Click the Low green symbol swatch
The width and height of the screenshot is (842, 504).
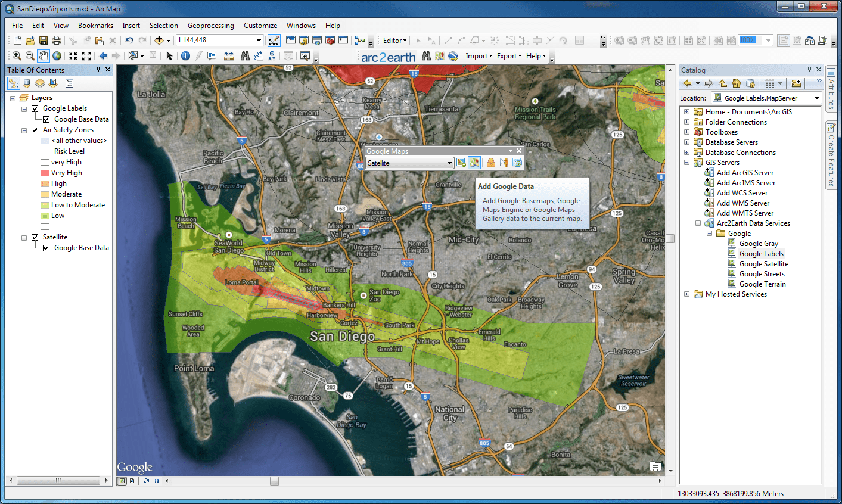click(x=45, y=216)
